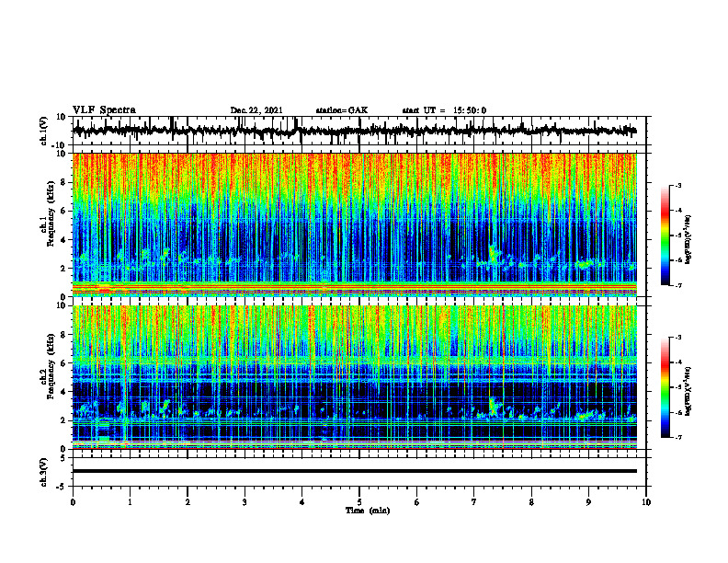Click the "-3" tick on ch.1 colorbar
The height and width of the screenshot is (563, 728).
[678, 186]
